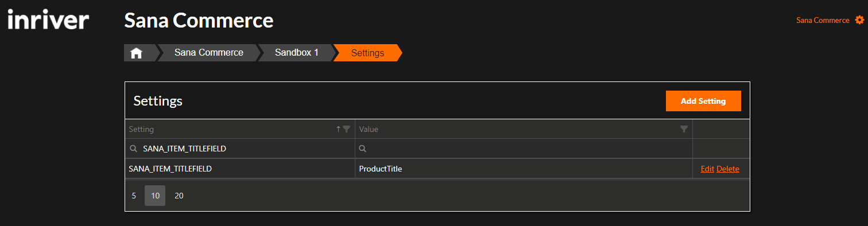Click the Add Setting button

pyautogui.click(x=703, y=101)
